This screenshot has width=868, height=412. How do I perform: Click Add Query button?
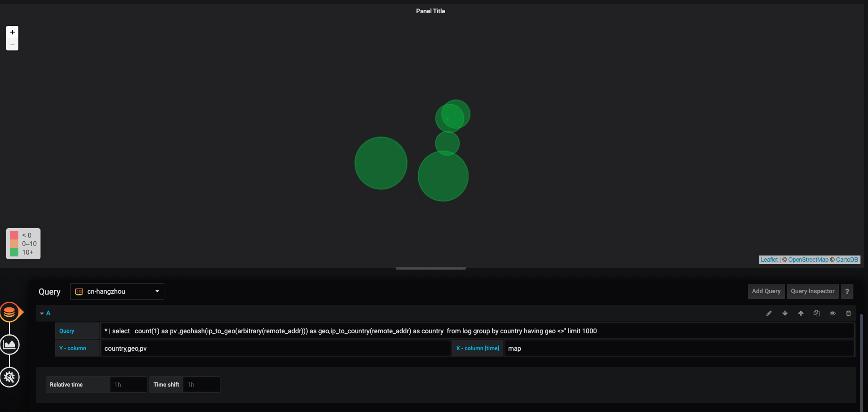click(766, 291)
